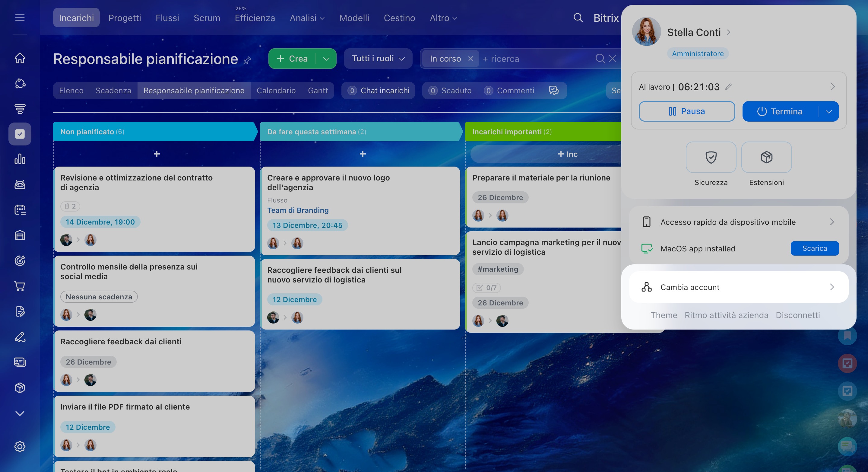The width and height of the screenshot is (868, 472).
Task: Open the Sicurezza shield icon
Action: click(711, 157)
